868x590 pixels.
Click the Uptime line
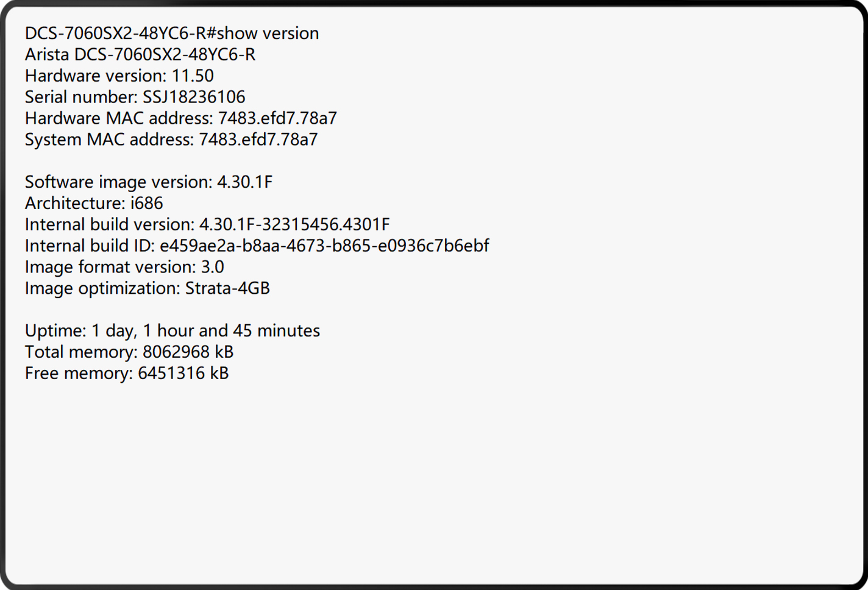pyautogui.click(x=173, y=331)
